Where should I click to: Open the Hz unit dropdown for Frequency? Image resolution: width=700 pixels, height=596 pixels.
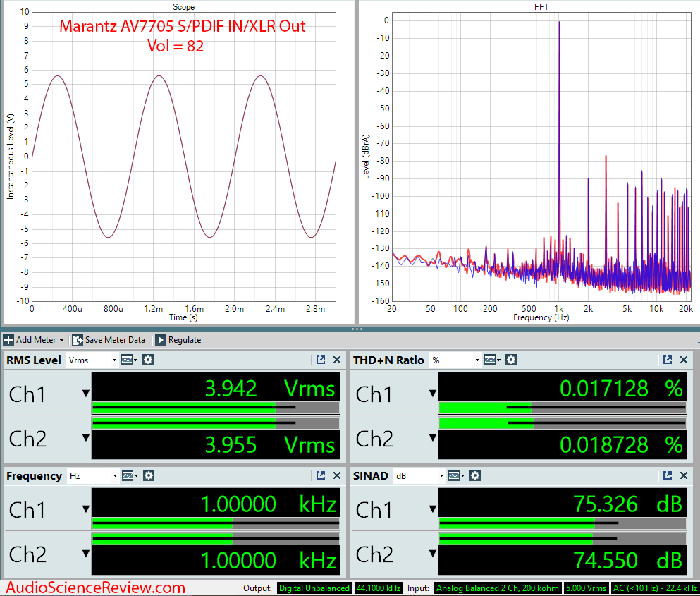[x=92, y=476]
